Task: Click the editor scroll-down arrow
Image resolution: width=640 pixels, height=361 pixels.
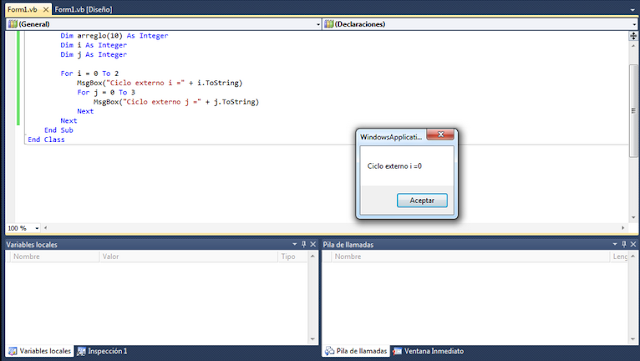Action: 633,218
